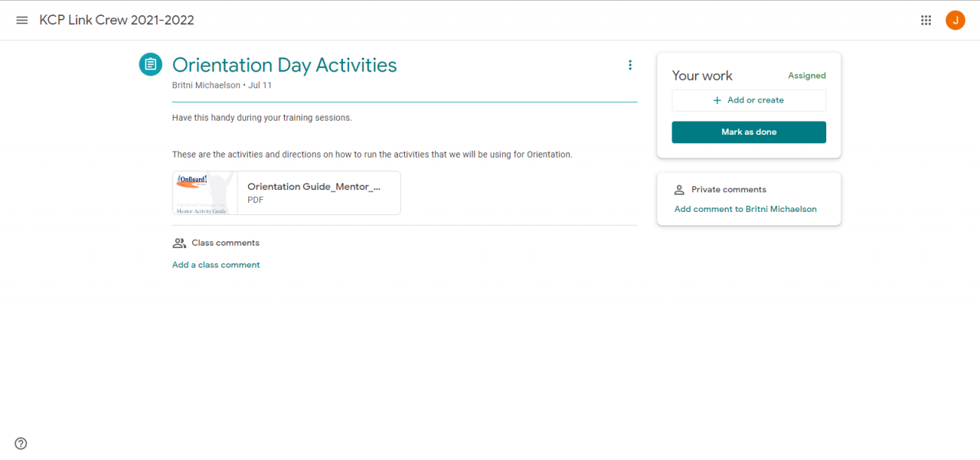The width and height of the screenshot is (980, 460).
Task: Click the plus icon in Add or create
Action: [717, 100]
